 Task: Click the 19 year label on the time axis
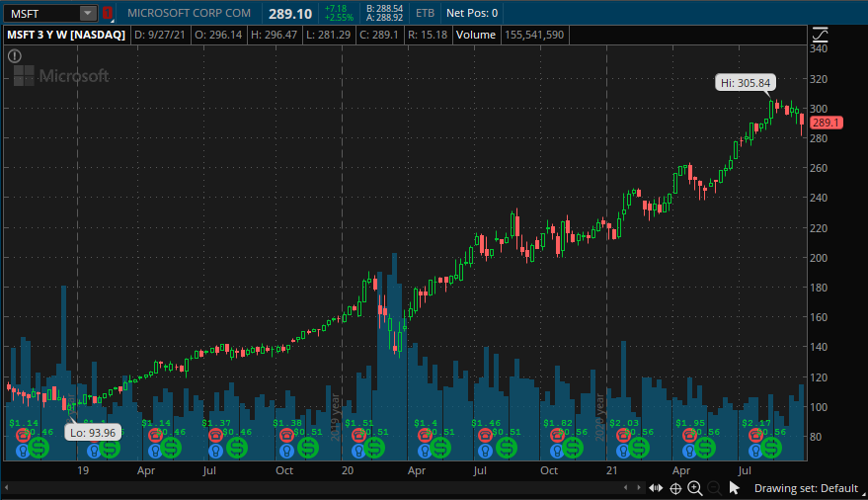[x=83, y=470]
